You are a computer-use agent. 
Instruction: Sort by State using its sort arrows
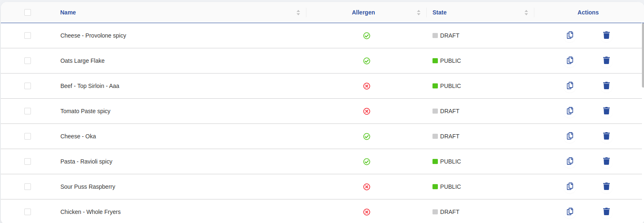coord(526,12)
